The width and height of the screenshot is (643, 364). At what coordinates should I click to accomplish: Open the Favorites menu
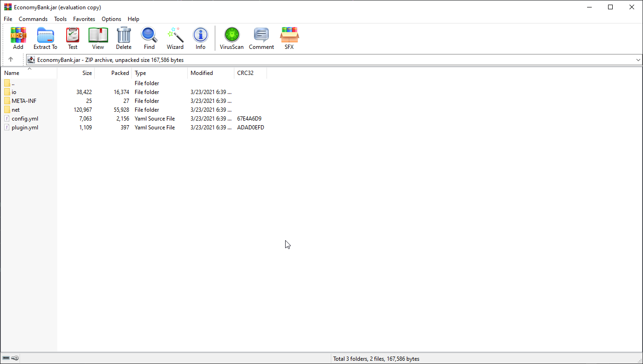pyautogui.click(x=84, y=19)
